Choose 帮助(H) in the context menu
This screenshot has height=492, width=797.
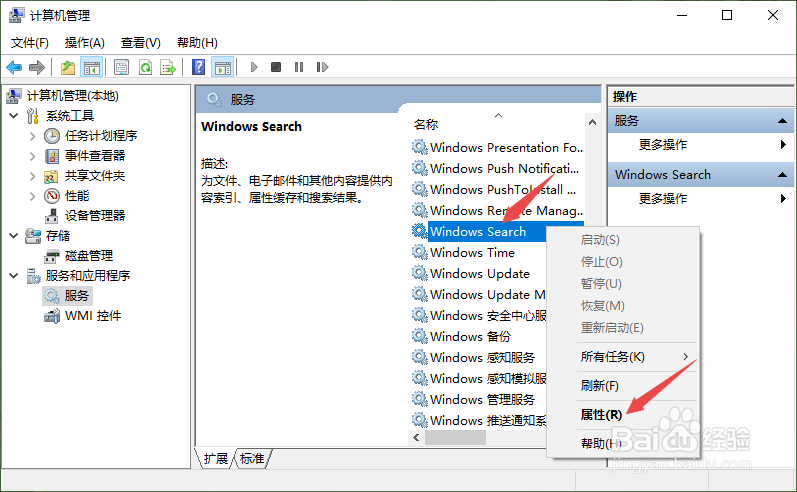coord(623,444)
